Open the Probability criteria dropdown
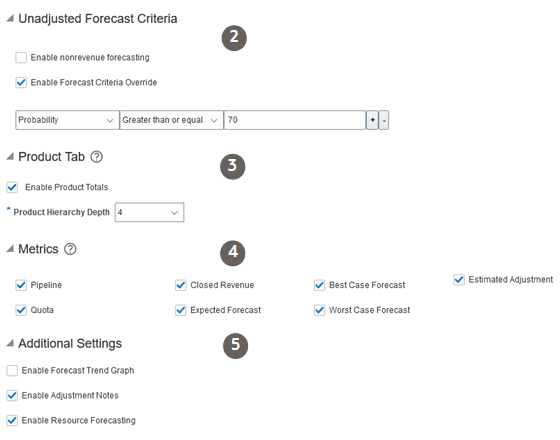 pos(67,120)
